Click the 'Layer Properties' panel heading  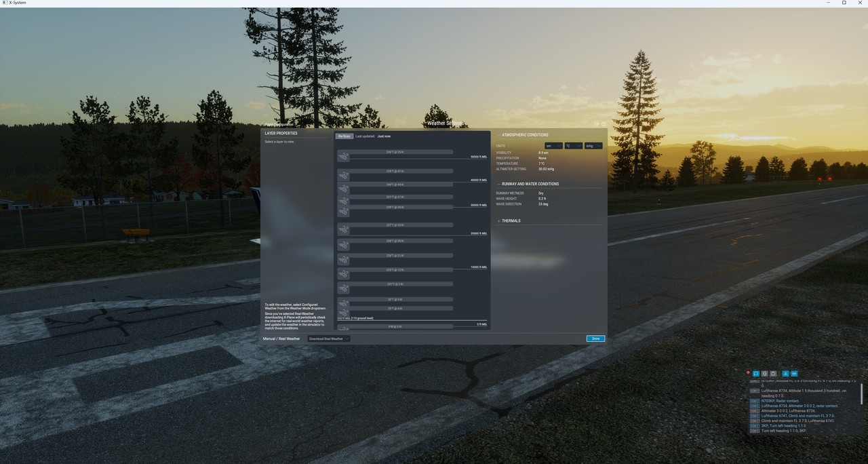tap(281, 134)
